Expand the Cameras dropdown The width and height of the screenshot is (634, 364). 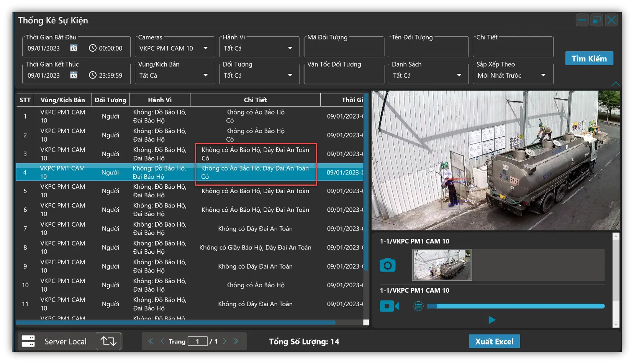pyautogui.click(x=205, y=48)
